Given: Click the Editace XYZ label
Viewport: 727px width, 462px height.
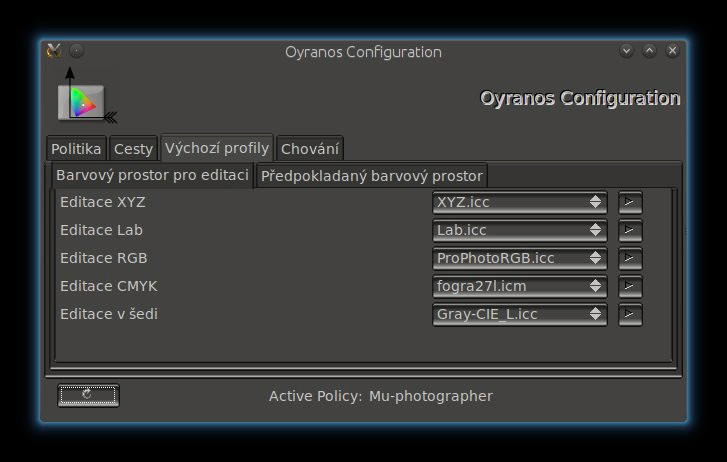Looking at the screenshot, I should (103, 202).
